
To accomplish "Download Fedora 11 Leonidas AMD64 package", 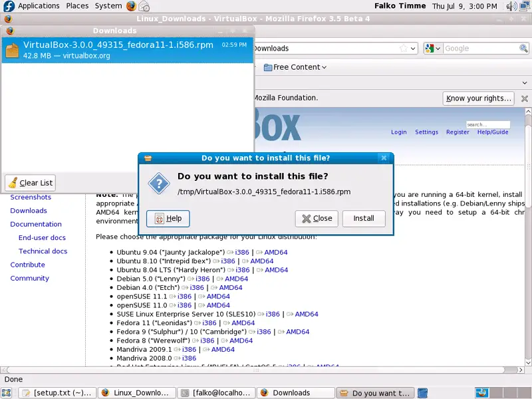I will [x=243, y=323].
